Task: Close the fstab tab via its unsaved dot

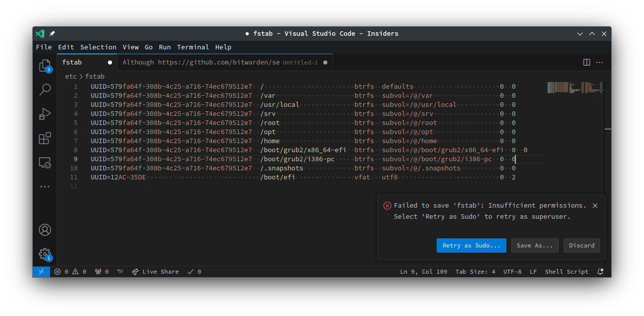Action: 110,62
